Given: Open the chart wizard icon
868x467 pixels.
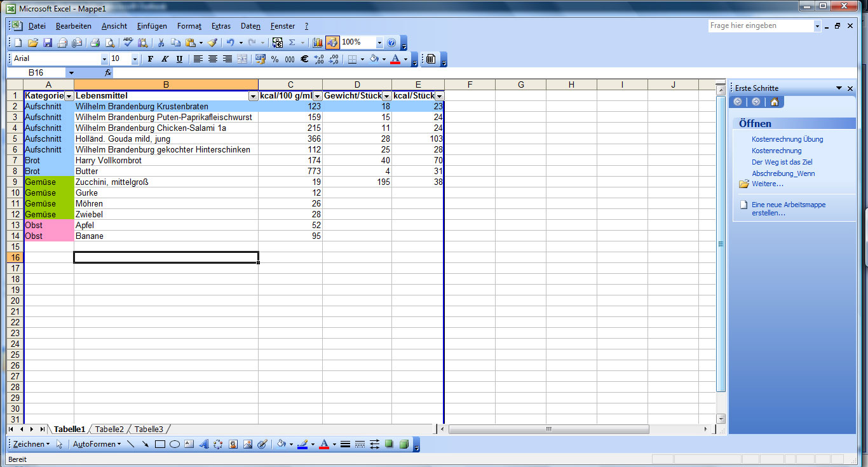Looking at the screenshot, I should tap(318, 43).
